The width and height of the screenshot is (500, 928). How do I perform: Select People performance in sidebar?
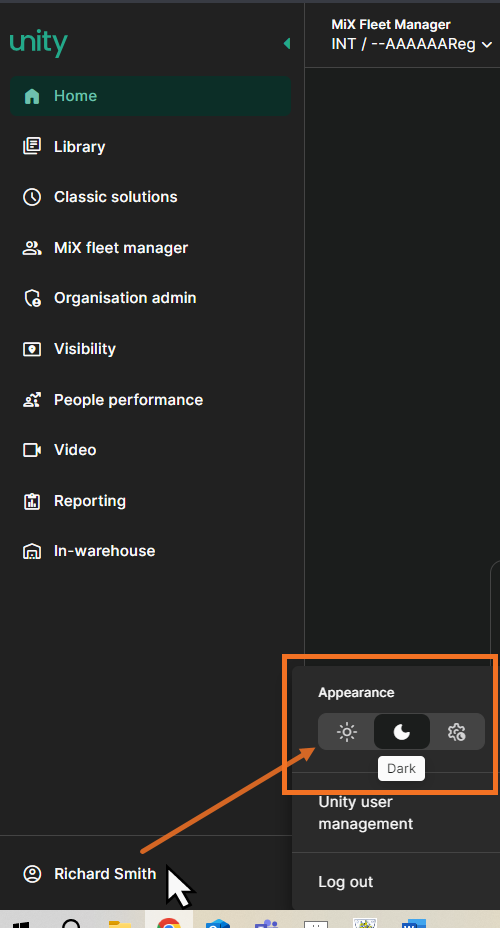(x=128, y=400)
